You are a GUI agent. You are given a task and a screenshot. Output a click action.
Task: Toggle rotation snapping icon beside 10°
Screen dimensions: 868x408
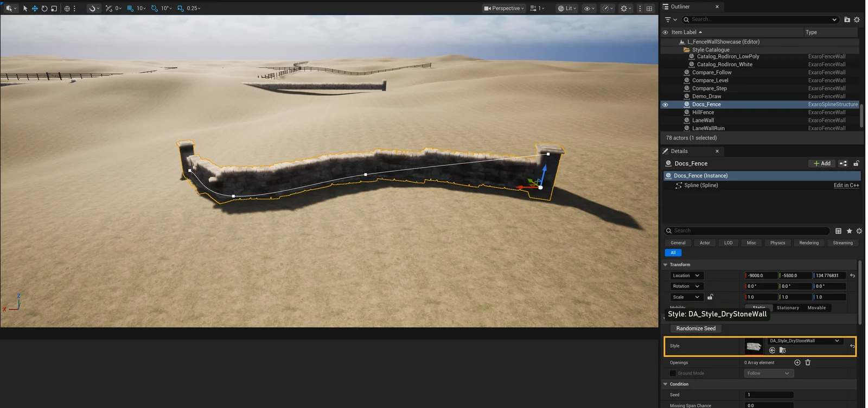(x=155, y=8)
